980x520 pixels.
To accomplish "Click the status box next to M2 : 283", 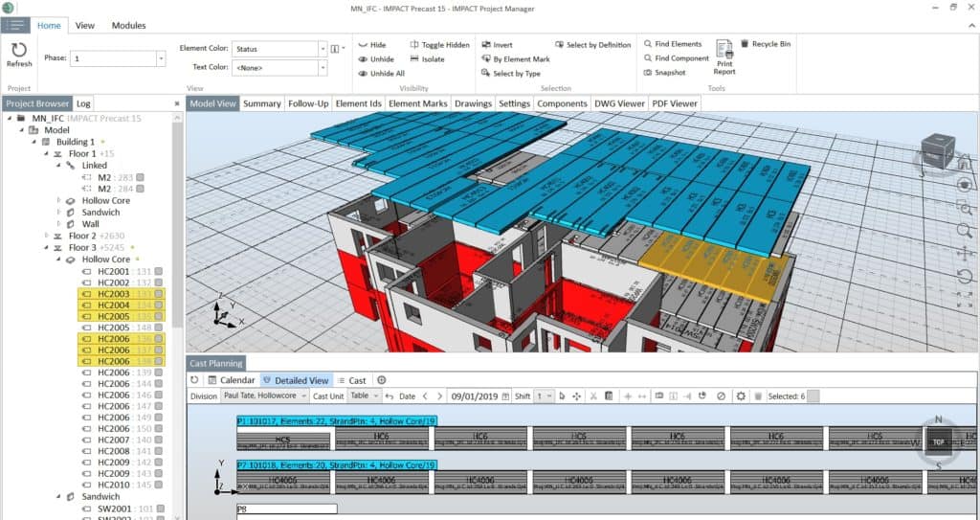I will (x=141, y=177).
